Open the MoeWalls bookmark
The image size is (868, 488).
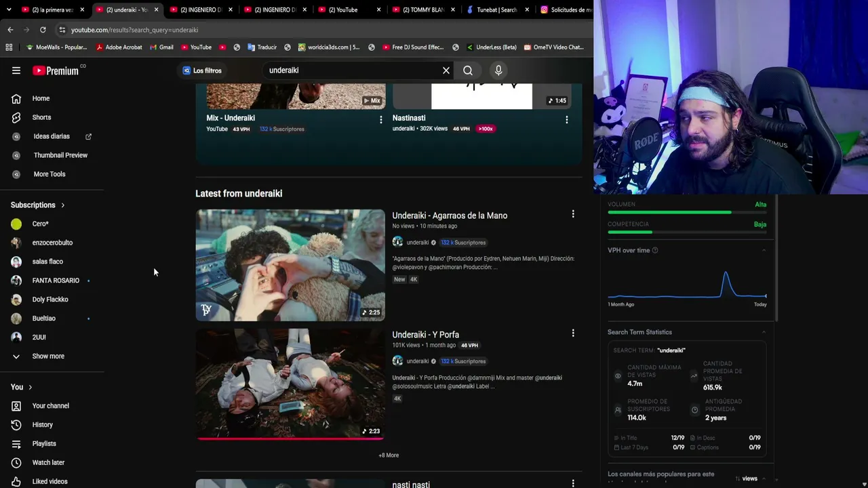coord(56,47)
